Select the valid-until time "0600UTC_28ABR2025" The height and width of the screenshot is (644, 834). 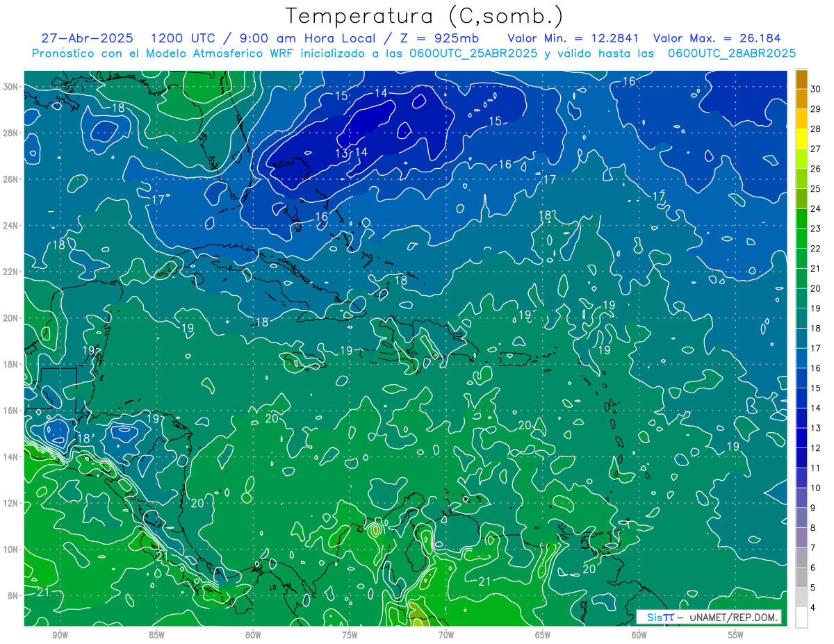point(732,53)
